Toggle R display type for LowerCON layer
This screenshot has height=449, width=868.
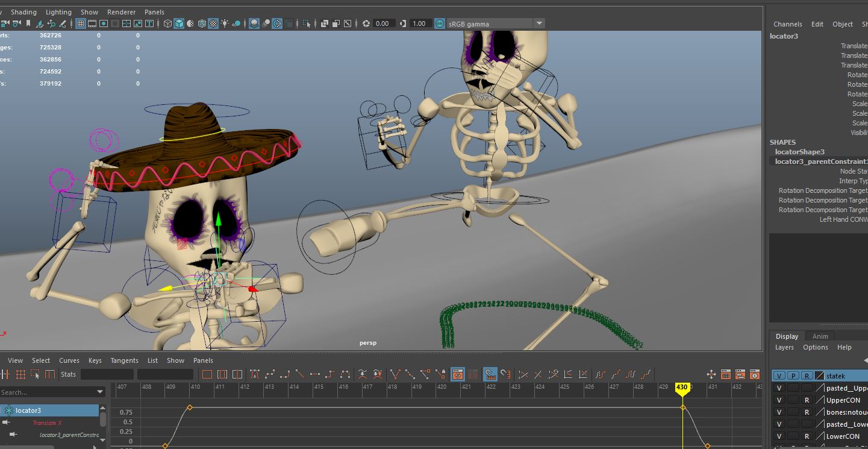[807, 436]
